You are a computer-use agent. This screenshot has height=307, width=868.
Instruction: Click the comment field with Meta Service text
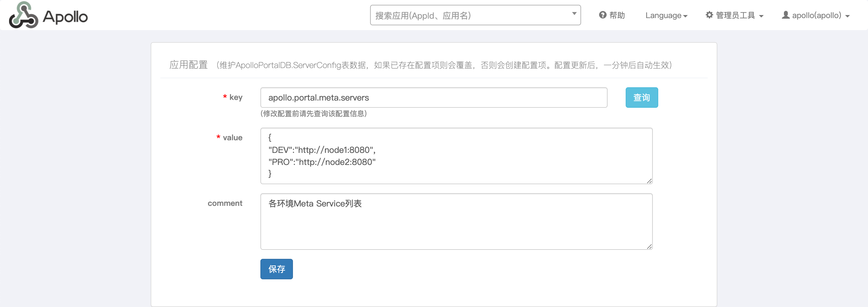click(x=455, y=222)
